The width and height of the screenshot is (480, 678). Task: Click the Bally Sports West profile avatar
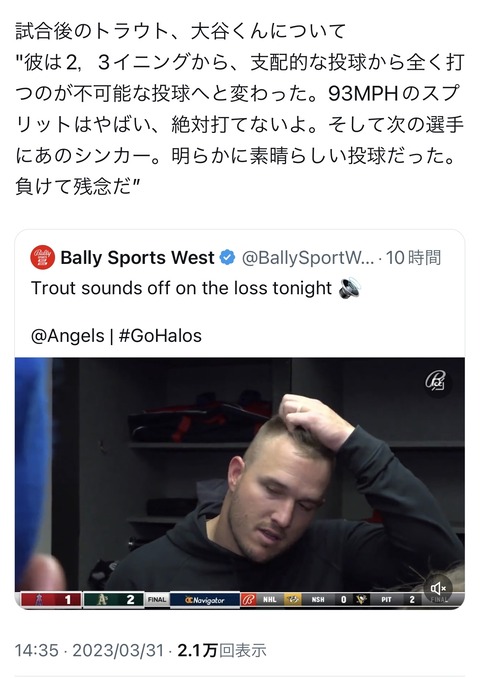[x=42, y=257]
